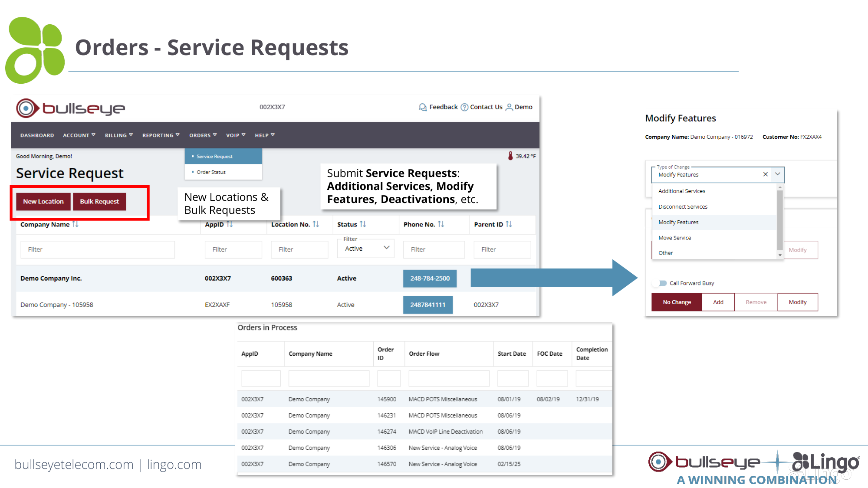Click the Bulk Request button

coord(99,202)
